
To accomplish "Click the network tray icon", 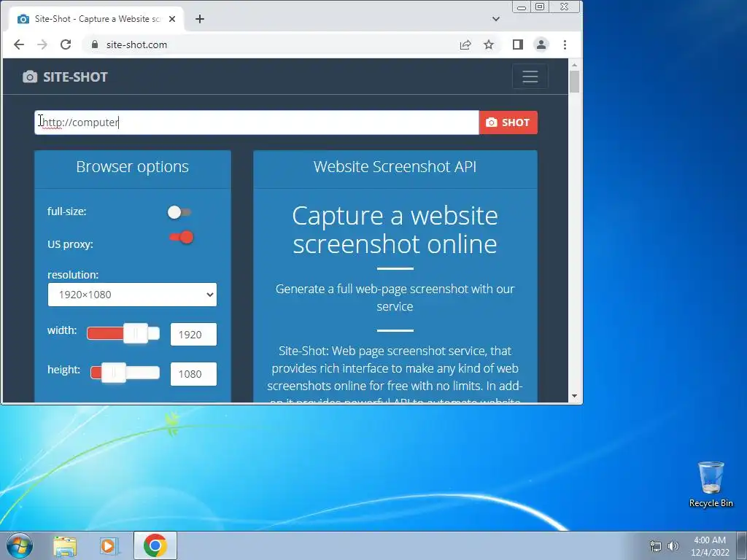I will click(656, 546).
